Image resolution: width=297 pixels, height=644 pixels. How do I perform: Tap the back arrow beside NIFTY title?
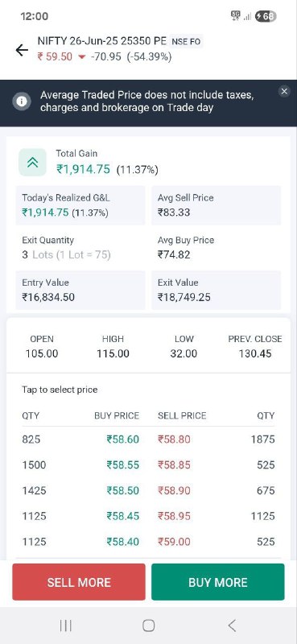(x=22, y=50)
